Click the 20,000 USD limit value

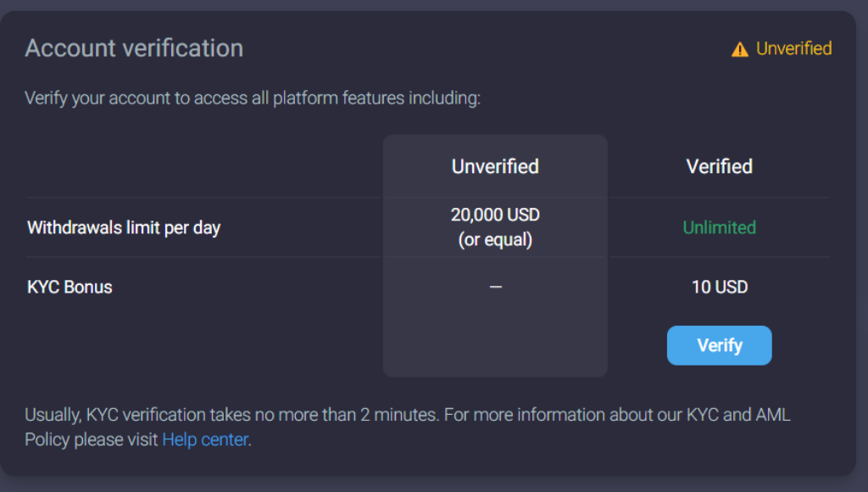[x=495, y=215]
